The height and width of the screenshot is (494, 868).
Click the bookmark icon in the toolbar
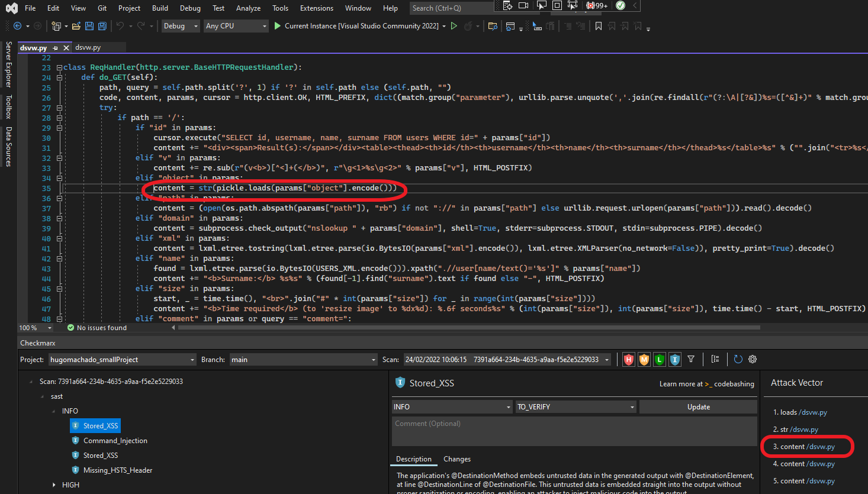click(x=599, y=26)
